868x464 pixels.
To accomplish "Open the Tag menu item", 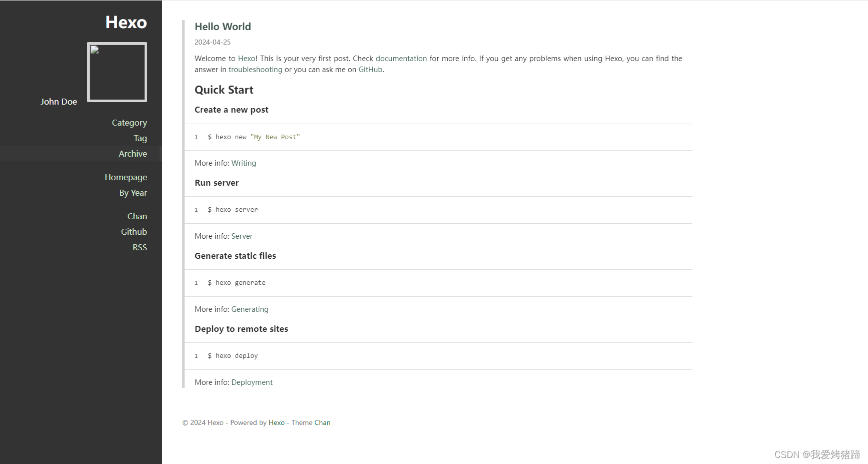I will pos(140,138).
